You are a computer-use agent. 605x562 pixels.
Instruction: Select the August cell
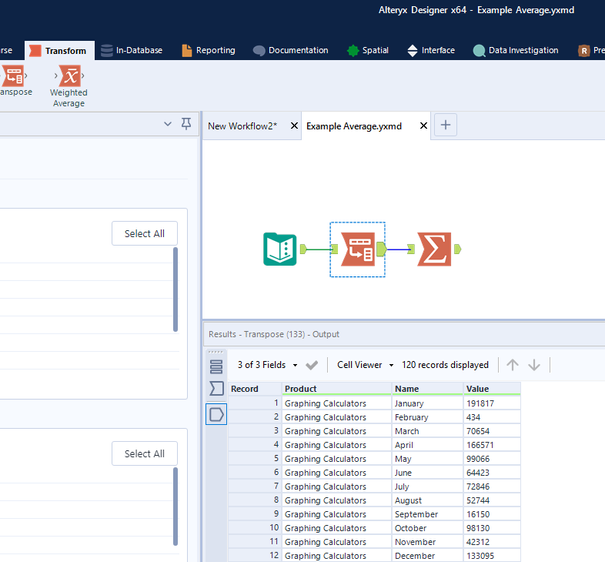point(428,501)
